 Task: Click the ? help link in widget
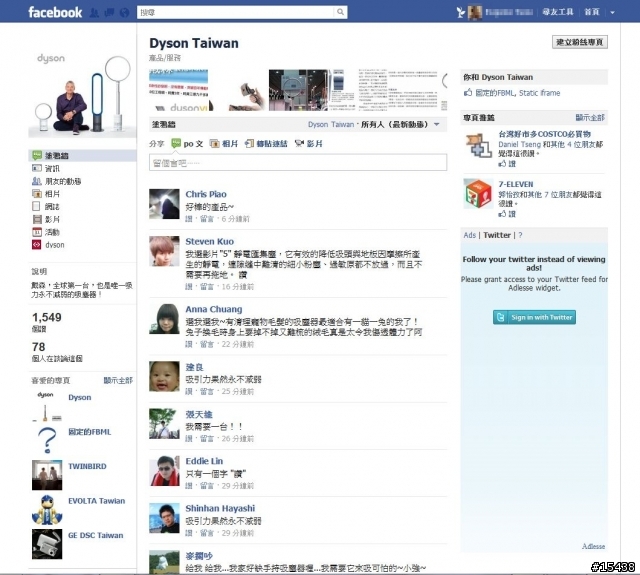coord(520,235)
